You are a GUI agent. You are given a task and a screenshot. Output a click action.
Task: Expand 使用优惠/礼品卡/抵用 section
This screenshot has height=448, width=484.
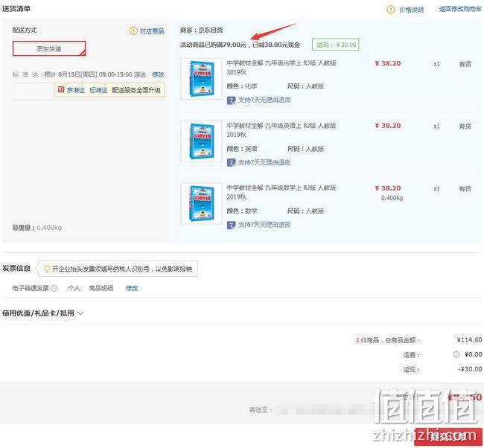(42, 313)
